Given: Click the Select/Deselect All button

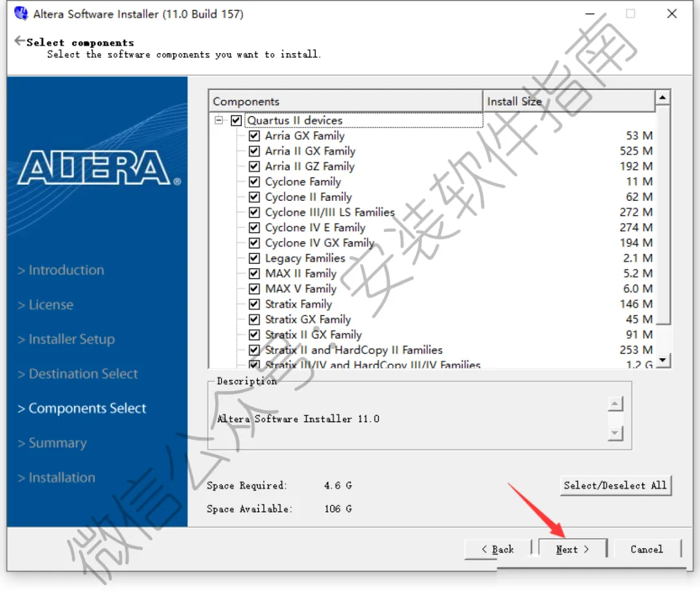Looking at the screenshot, I should point(616,485).
